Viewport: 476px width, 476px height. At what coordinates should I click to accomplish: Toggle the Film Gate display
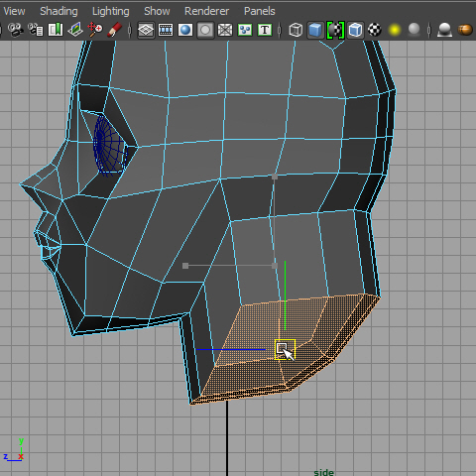click(x=166, y=30)
